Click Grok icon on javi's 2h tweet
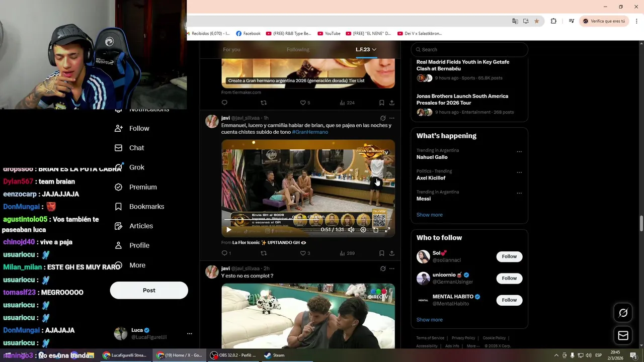Screen dimensions: 644x362 [x=383, y=268]
